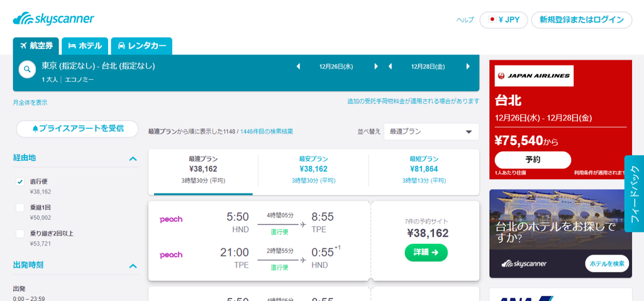Check the 乗り継ぎ2回以上 checkbox
Screen dimensions: 644x301
click(20, 234)
